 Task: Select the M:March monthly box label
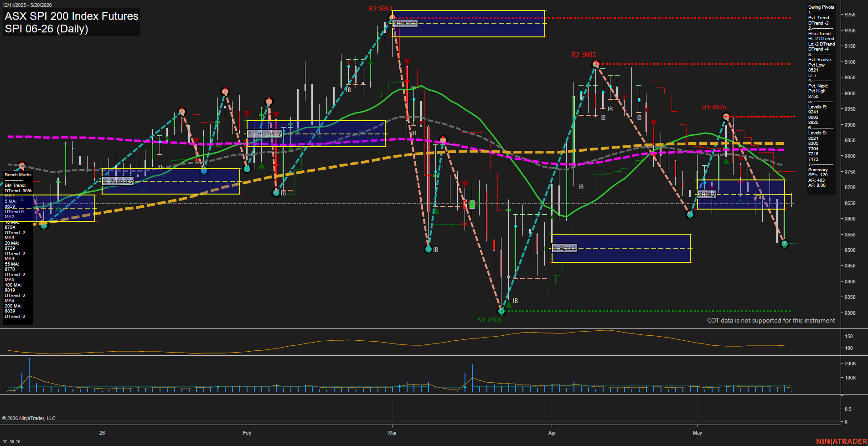[x=405, y=23]
